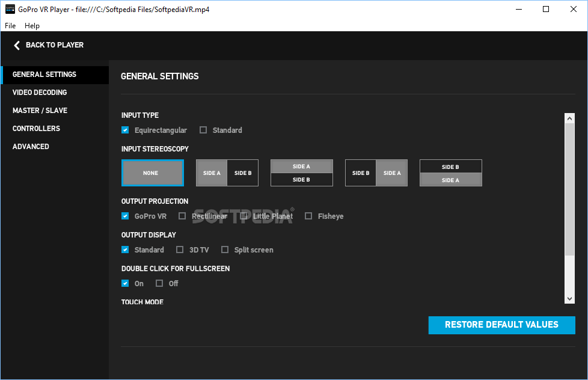Check Rectilinear output projection
This screenshot has width=588, height=380.
tap(182, 216)
